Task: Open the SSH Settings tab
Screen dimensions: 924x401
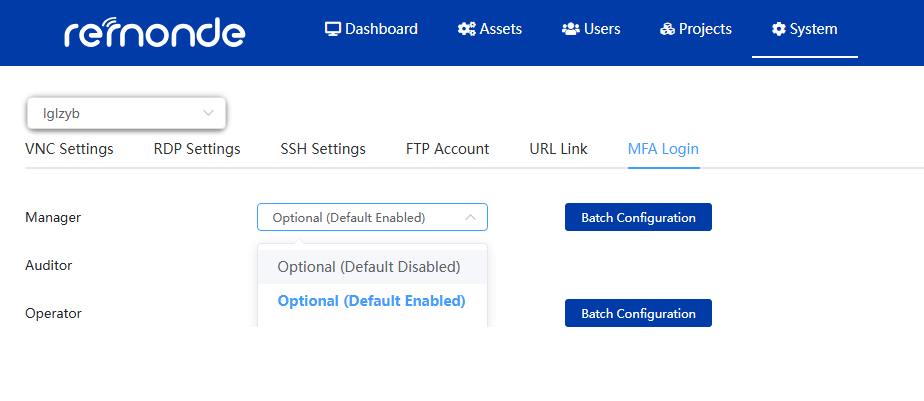Action: point(323,149)
